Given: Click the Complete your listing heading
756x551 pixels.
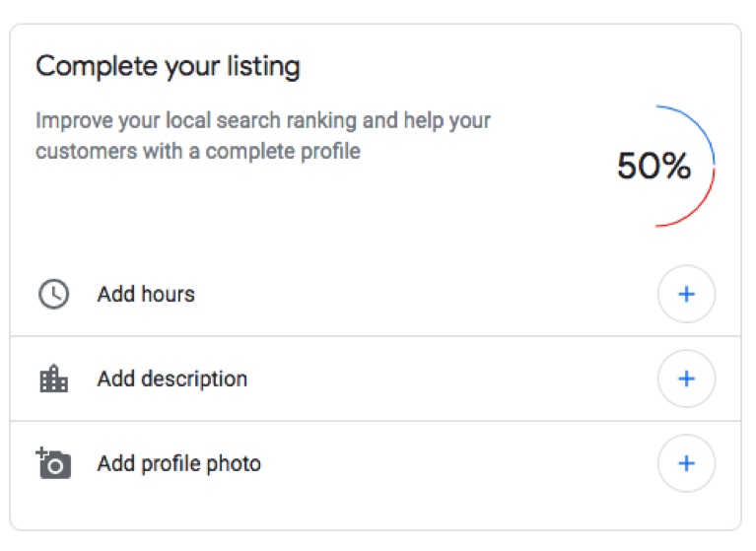Looking at the screenshot, I should [168, 67].
